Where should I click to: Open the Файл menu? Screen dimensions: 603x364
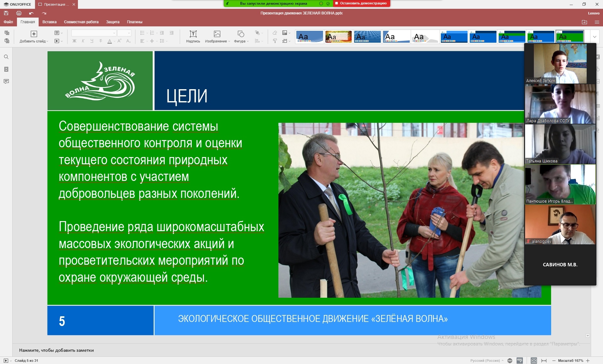[x=8, y=22]
